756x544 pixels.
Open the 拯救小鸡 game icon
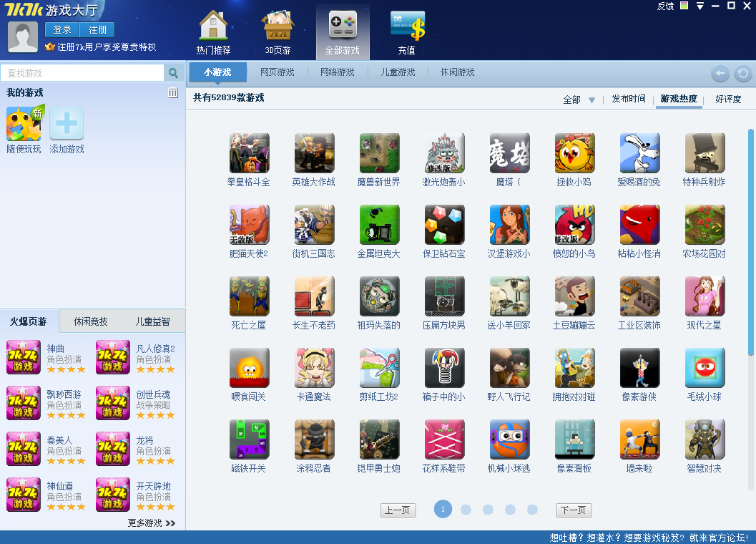(x=574, y=153)
